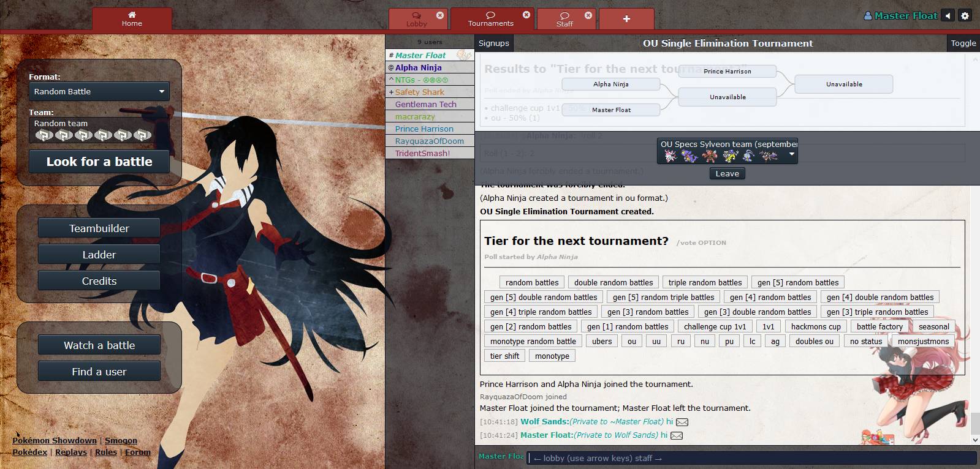Open options via the gear icon

(x=965, y=16)
